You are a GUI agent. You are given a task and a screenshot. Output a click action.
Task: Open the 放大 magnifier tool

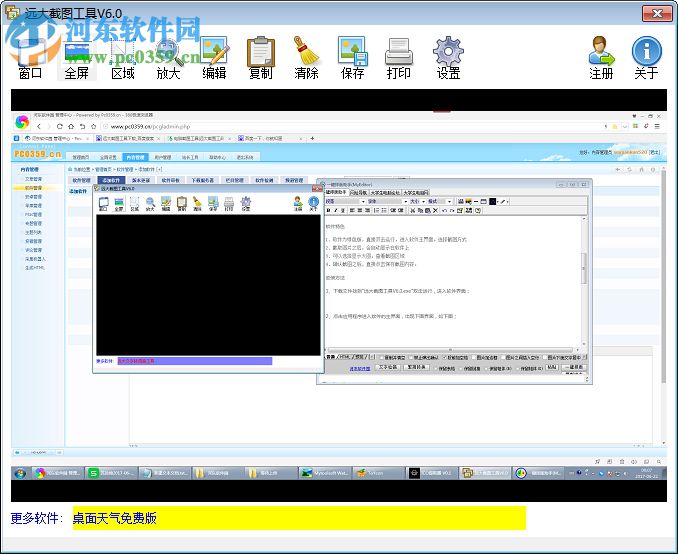pyautogui.click(x=168, y=58)
